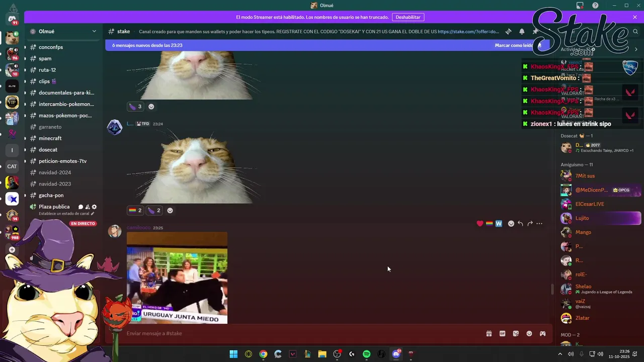The image size is (644, 362).
Task: Expand the Activity panel chevron
Action: click(636, 49)
